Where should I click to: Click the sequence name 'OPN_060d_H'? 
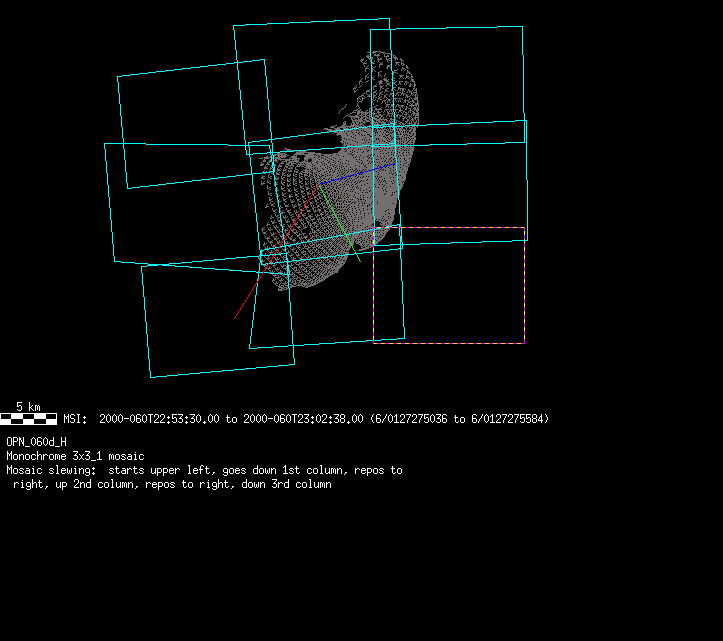(36, 442)
